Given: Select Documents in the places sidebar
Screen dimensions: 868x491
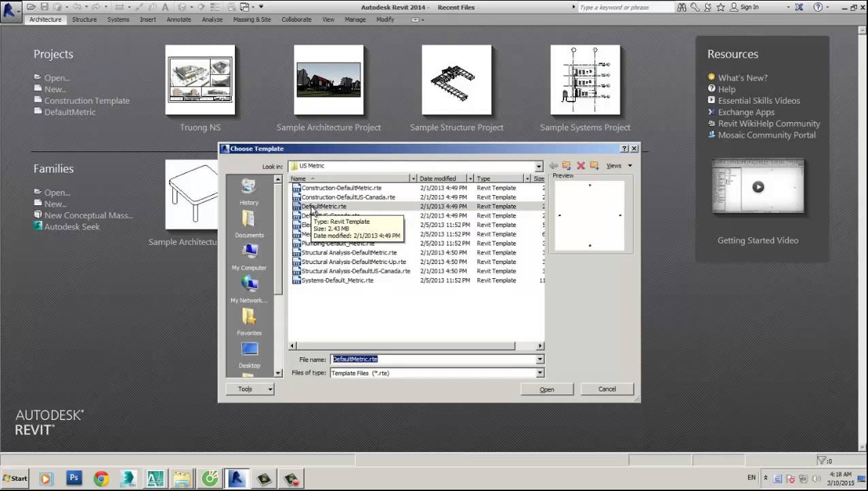Looking at the screenshot, I should tap(249, 224).
